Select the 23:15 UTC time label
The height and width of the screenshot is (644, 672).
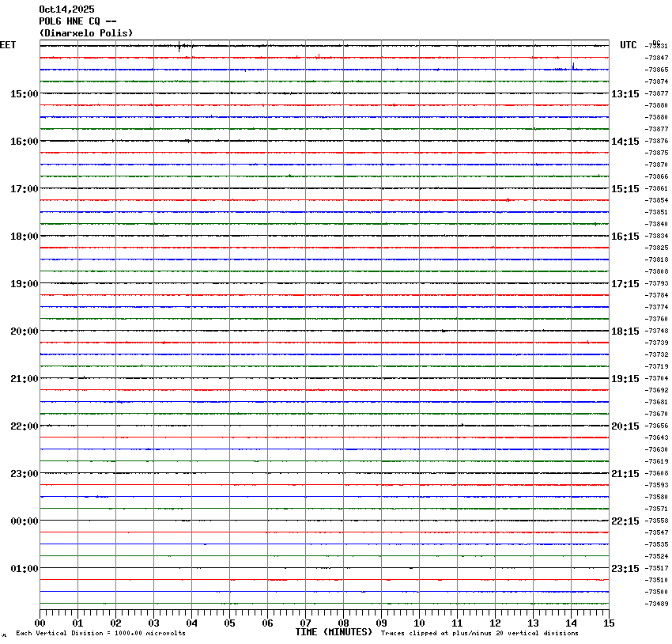coord(625,569)
